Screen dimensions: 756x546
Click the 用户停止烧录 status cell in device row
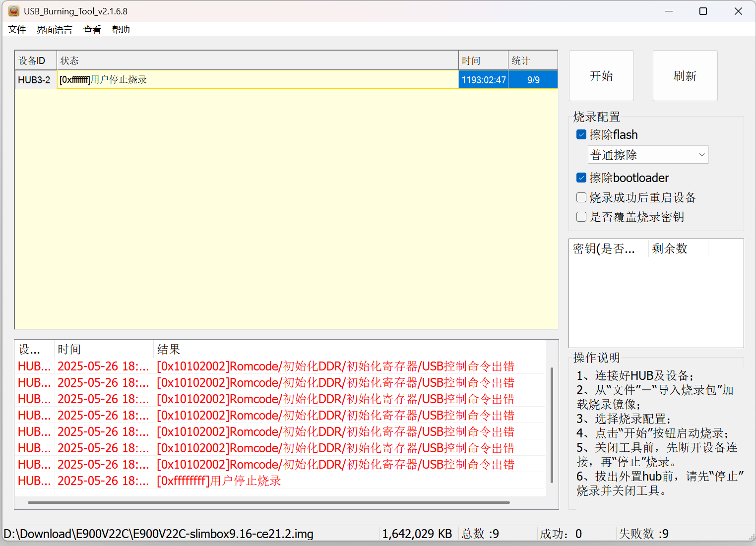[x=257, y=80]
